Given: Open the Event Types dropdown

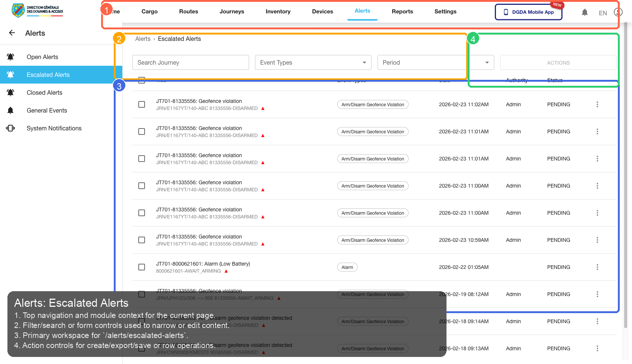Looking at the screenshot, I should click(313, 62).
